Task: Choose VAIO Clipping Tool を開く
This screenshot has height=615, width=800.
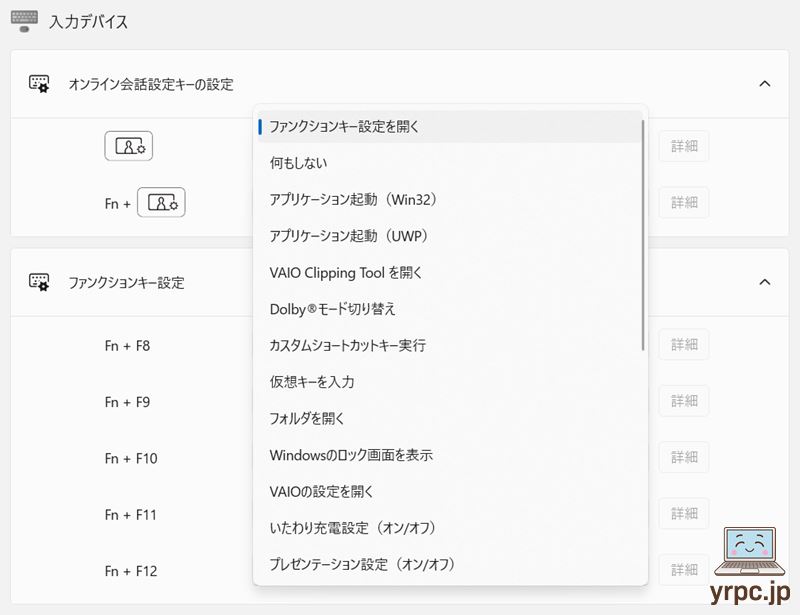Action: pyautogui.click(x=346, y=273)
